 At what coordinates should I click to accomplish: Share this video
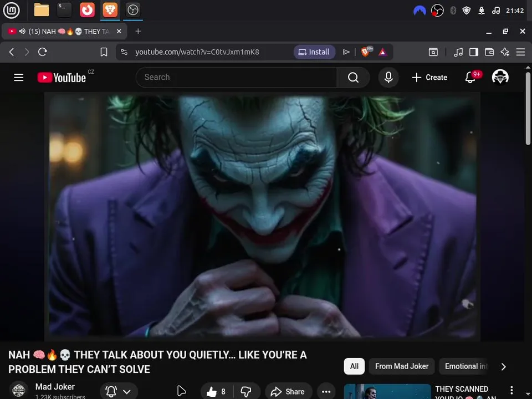click(x=288, y=392)
